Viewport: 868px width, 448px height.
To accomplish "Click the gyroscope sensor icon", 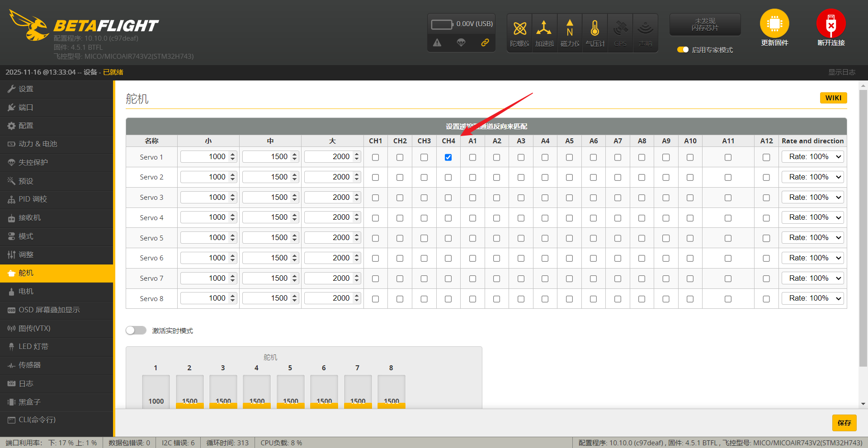I will (519, 29).
